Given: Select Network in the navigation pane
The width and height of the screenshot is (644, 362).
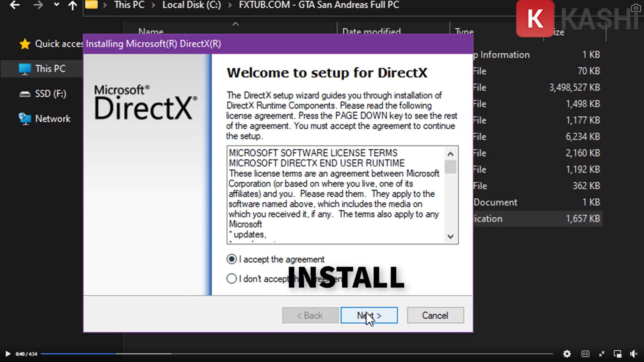Looking at the screenshot, I should [x=52, y=119].
